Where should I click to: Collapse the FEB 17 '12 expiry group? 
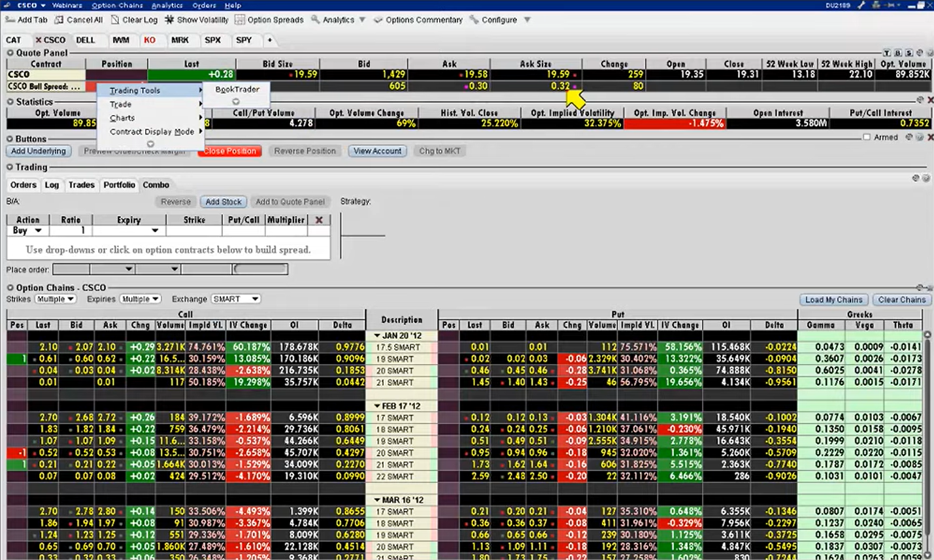(x=377, y=406)
